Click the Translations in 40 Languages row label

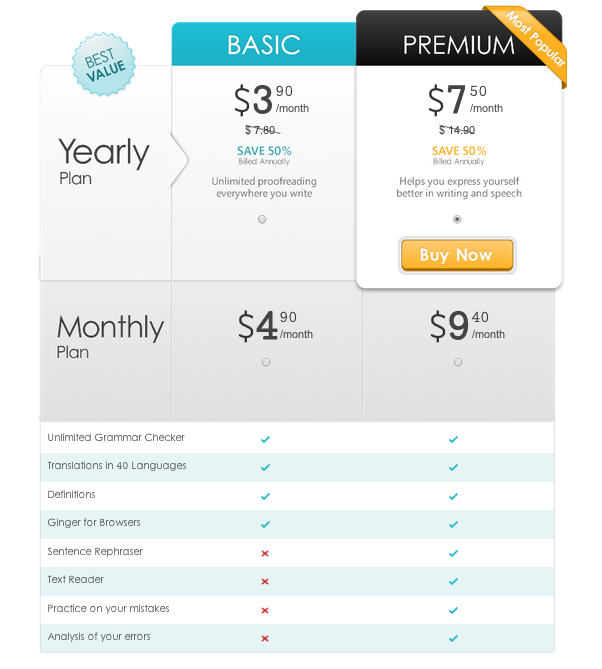point(116,465)
